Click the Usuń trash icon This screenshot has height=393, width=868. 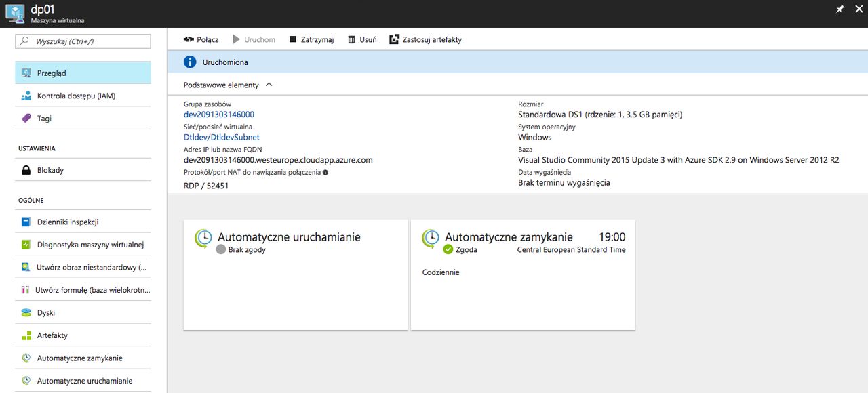pyautogui.click(x=351, y=39)
